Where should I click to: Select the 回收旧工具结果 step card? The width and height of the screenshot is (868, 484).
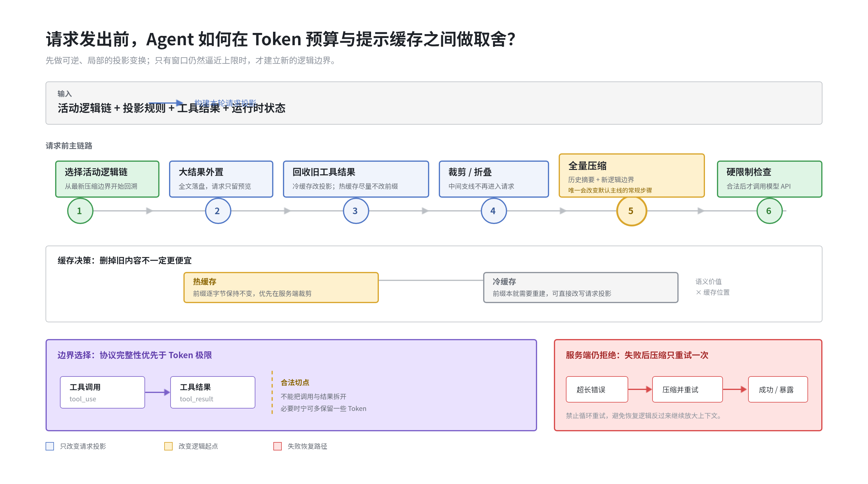[x=356, y=179]
